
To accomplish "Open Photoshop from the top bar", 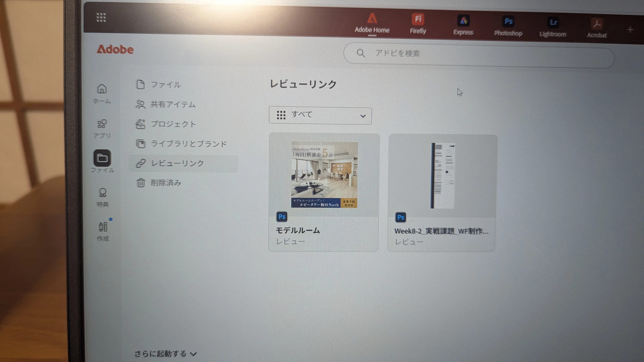I will coord(508,26).
